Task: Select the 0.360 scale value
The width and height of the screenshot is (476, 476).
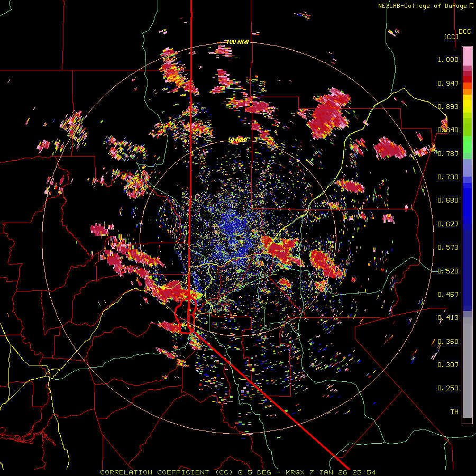Action: click(x=448, y=342)
